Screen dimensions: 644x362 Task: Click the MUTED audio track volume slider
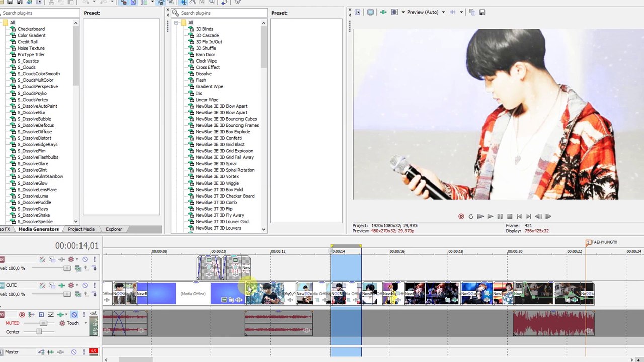tap(43, 323)
